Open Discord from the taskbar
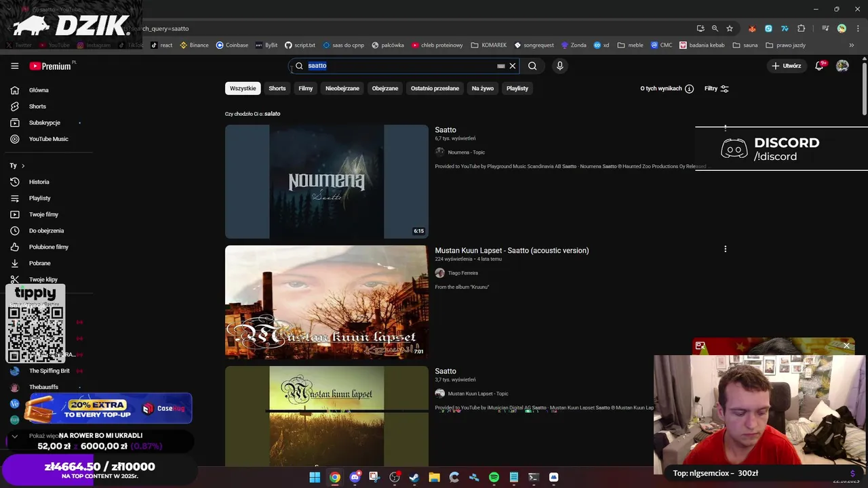 355,477
